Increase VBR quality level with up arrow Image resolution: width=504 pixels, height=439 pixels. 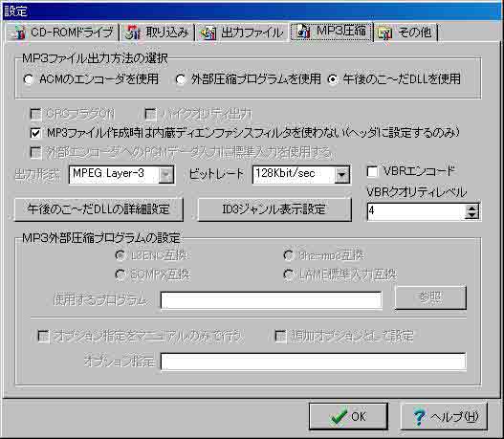coord(471,208)
